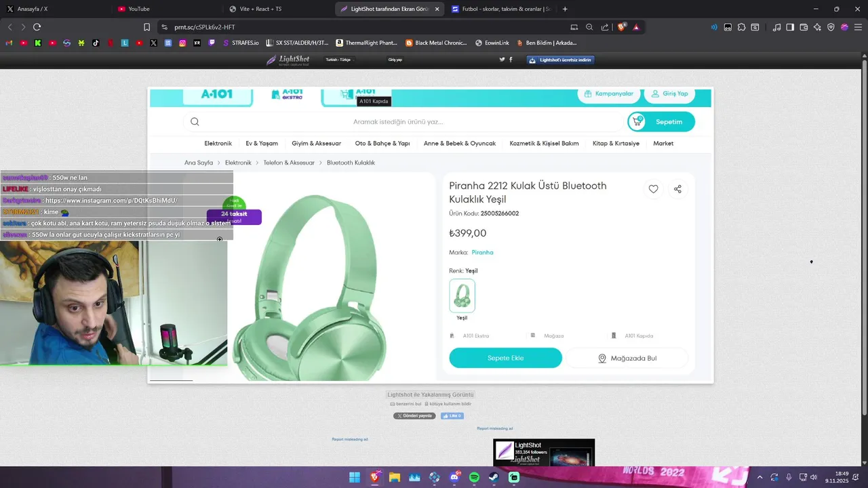The image size is (868, 488).
Task: Switch to the Vite + React + TS tab
Action: [277, 9]
